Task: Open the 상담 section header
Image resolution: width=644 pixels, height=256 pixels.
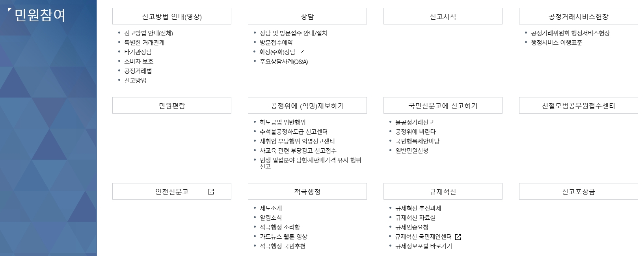Action: [307, 16]
